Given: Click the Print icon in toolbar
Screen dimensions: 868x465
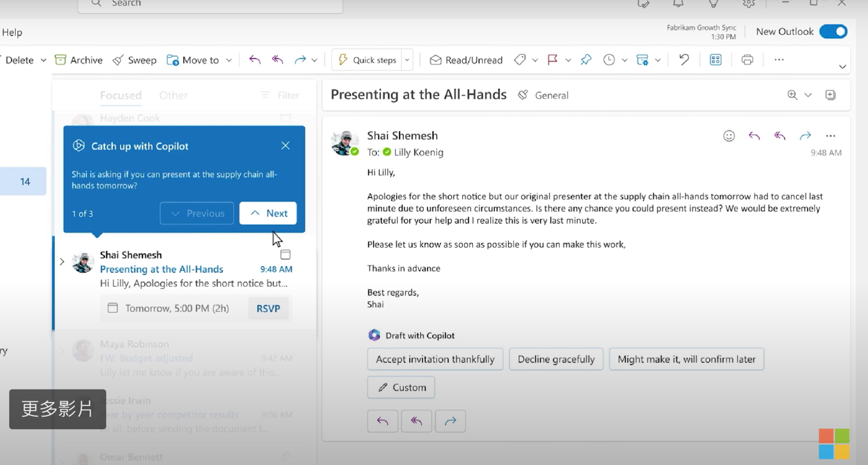Looking at the screenshot, I should tap(747, 60).
